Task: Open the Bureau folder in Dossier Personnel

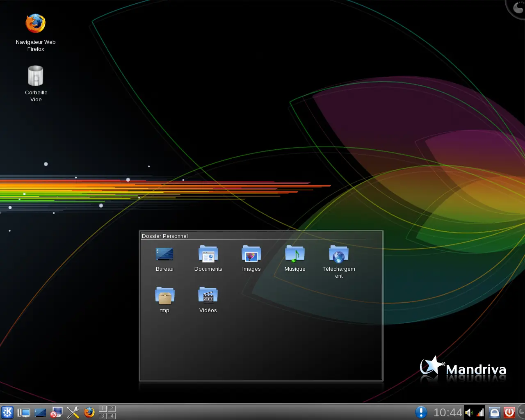Action: pyautogui.click(x=164, y=254)
